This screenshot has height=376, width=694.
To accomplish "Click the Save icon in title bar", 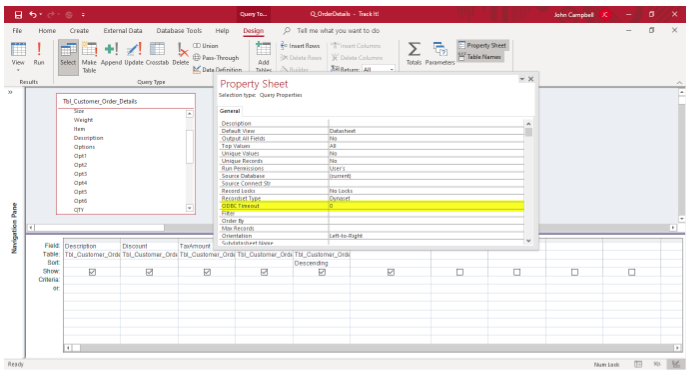I will pos(18,15).
